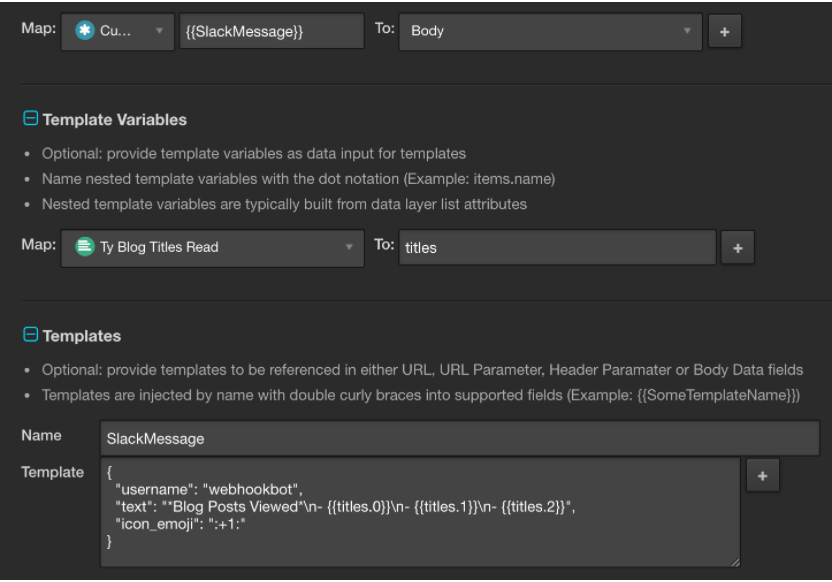Image resolution: width=832 pixels, height=582 pixels.
Task: Collapse the Template Variables section icon
Action: pos(29,119)
